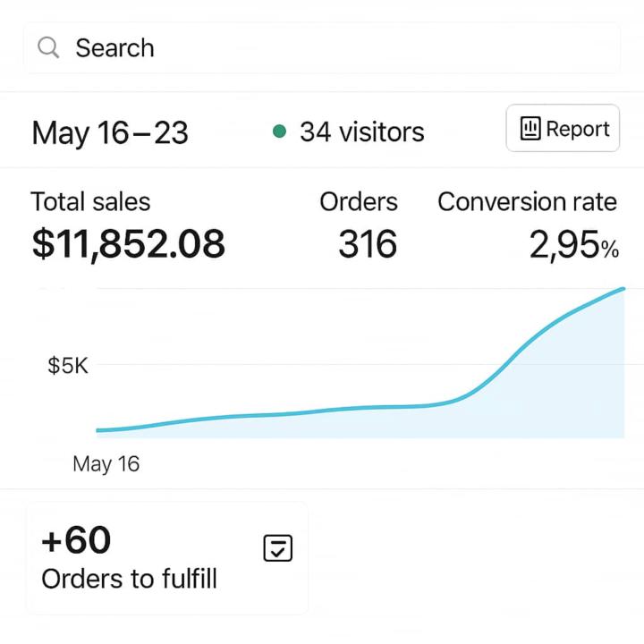This screenshot has width=644, height=644.
Task: Open the Orders to fulfill text
Action: pyautogui.click(x=129, y=579)
